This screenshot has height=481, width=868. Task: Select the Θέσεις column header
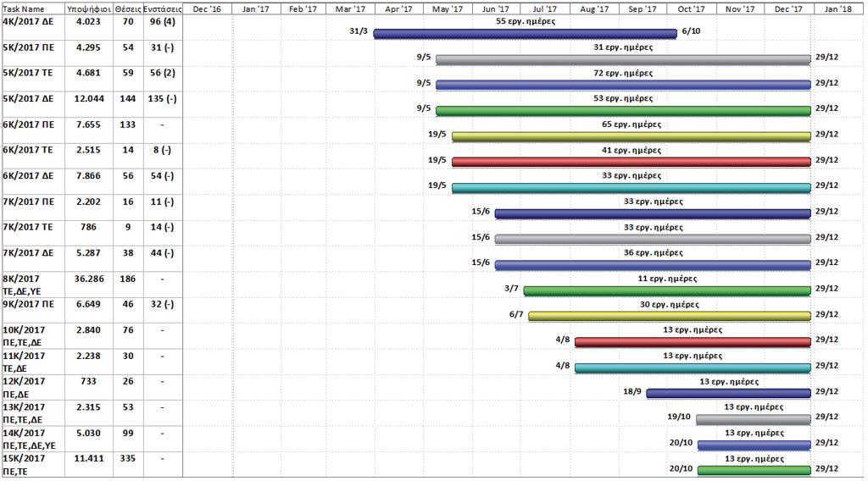click(x=129, y=8)
